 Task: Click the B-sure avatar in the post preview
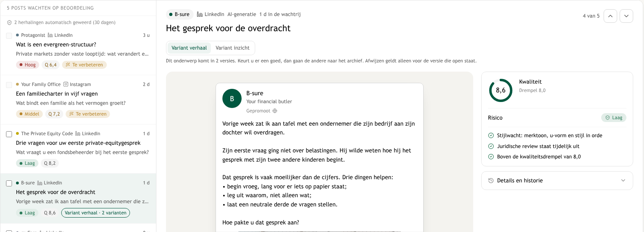pos(232,98)
